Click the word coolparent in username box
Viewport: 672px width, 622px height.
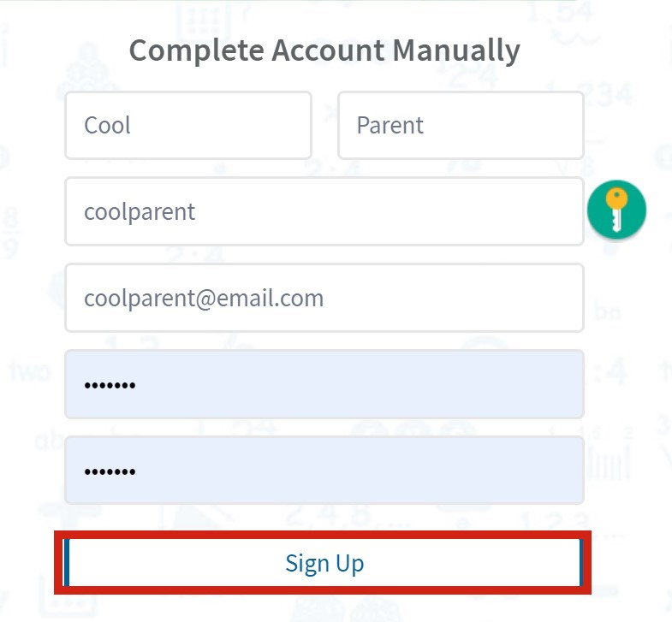point(140,212)
